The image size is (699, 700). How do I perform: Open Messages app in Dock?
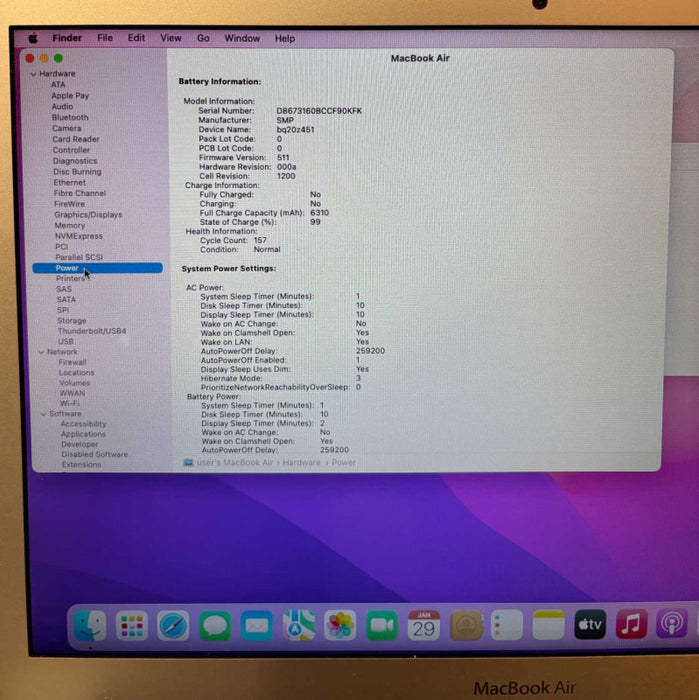pyautogui.click(x=215, y=625)
